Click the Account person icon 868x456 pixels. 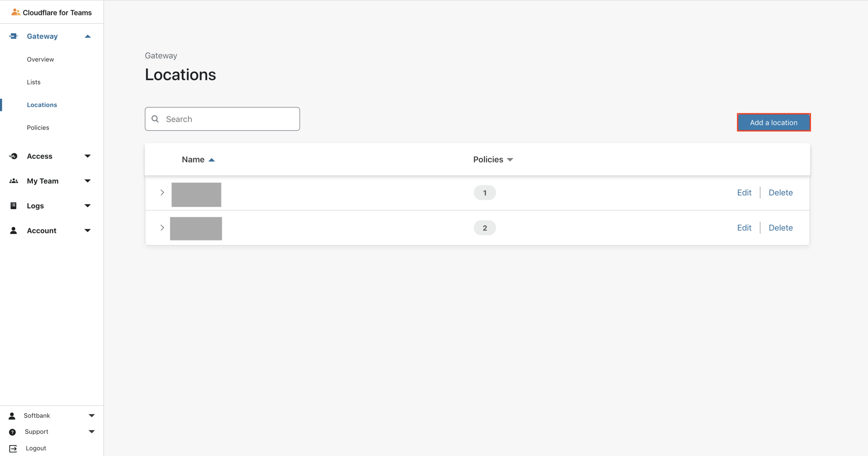tap(13, 231)
